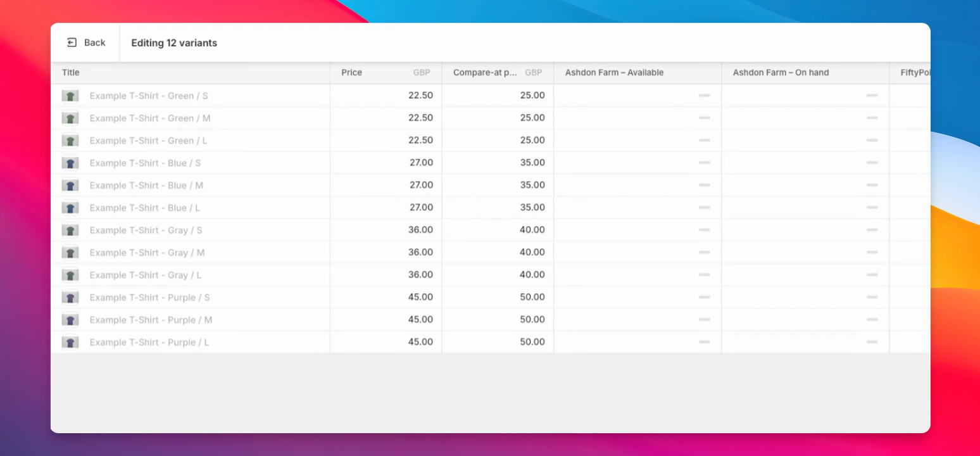Edit the price for Purple / L variant
This screenshot has height=456, width=980.
(x=386, y=342)
